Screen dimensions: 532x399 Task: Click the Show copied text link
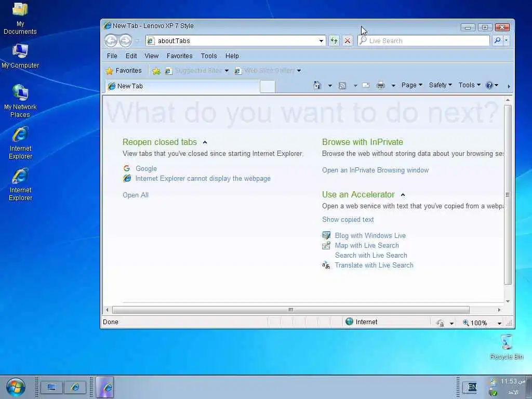click(x=348, y=219)
